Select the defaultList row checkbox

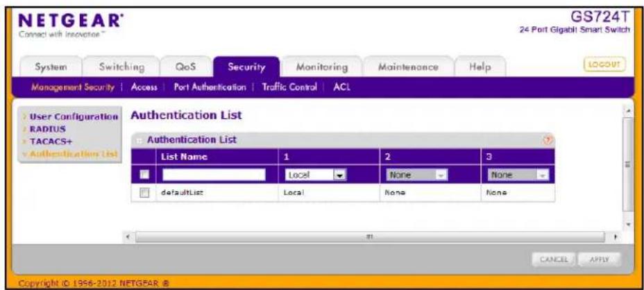click(x=144, y=192)
